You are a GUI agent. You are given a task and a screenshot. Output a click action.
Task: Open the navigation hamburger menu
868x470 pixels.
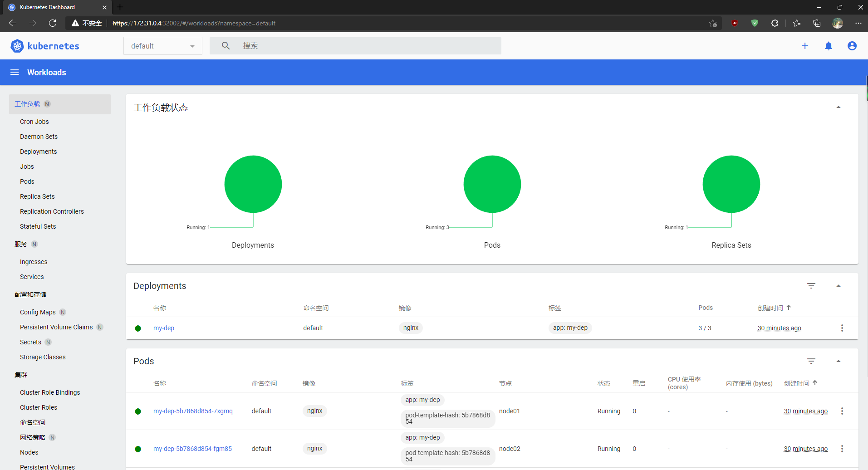(14, 72)
